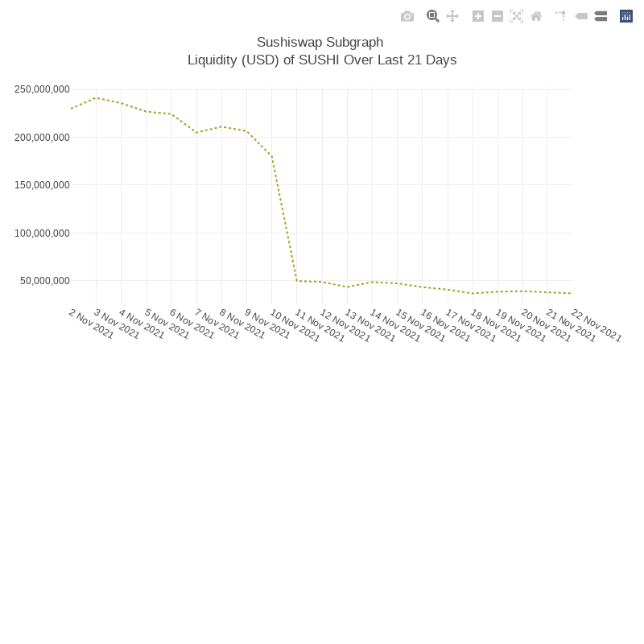Click the '16 Nov 2021' x-axis label

(445, 325)
